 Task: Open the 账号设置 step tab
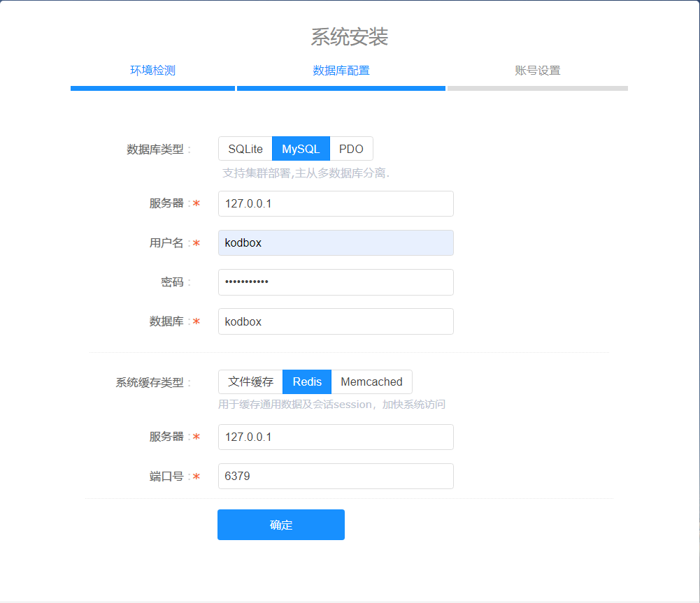tap(538, 71)
